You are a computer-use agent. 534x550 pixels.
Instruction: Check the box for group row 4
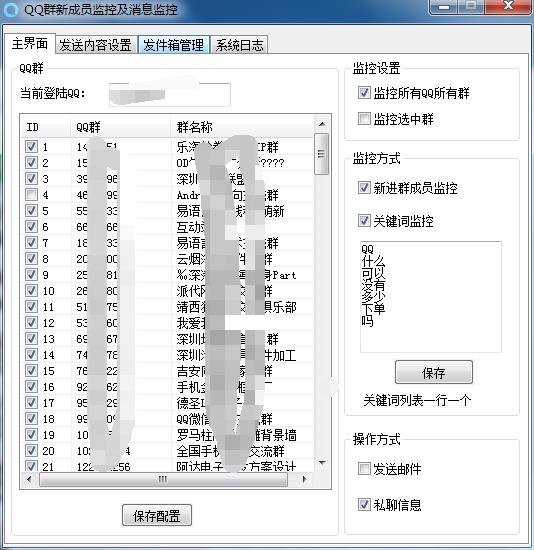(x=32, y=194)
